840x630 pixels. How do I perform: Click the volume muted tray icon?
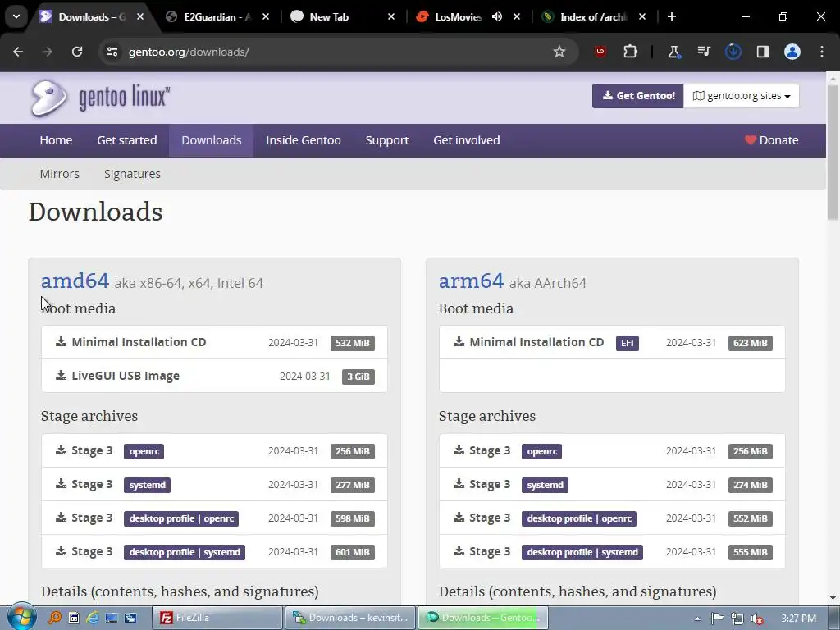[757, 619]
